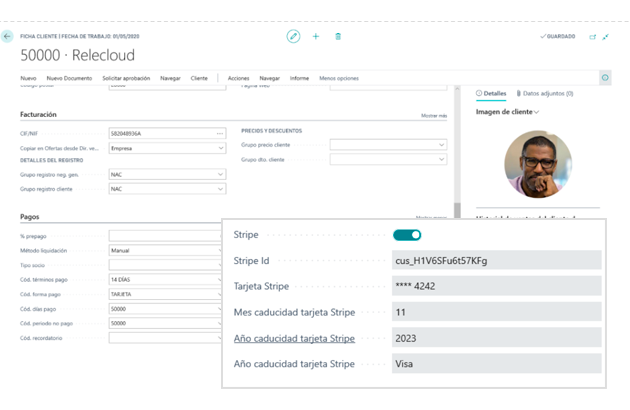Click the edit pencil icon
Screen dimensions: 630x410
click(x=293, y=36)
